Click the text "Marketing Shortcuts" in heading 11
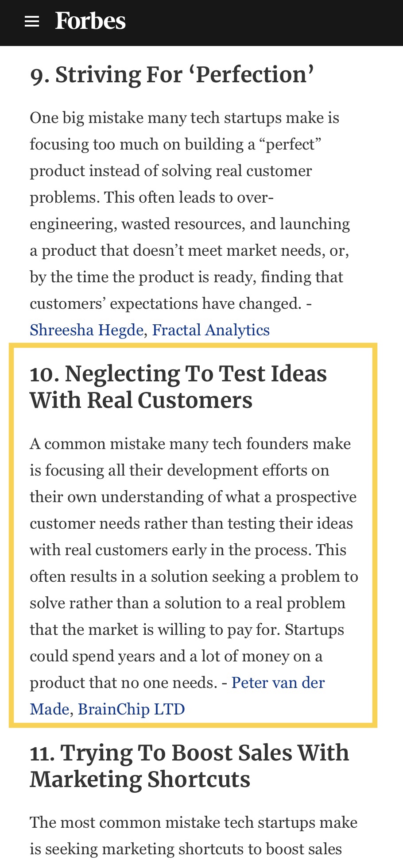Screen dimensions: 403x868 coord(140,779)
